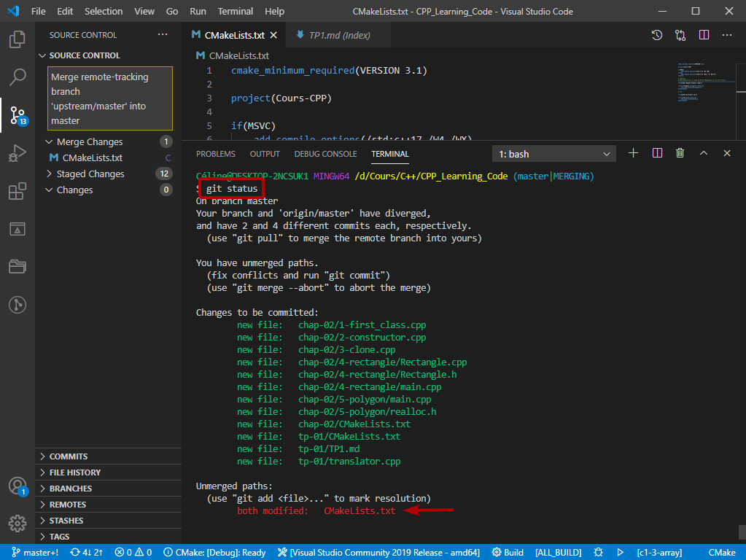The image size is (746, 560).
Task: Open the Terminal menu
Action: [235, 11]
